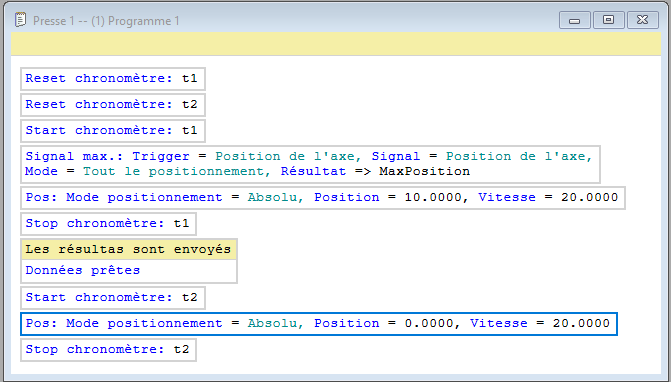Close the Programme 1 window
Viewport: 671px width, 382px height.
tap(642, 20)
